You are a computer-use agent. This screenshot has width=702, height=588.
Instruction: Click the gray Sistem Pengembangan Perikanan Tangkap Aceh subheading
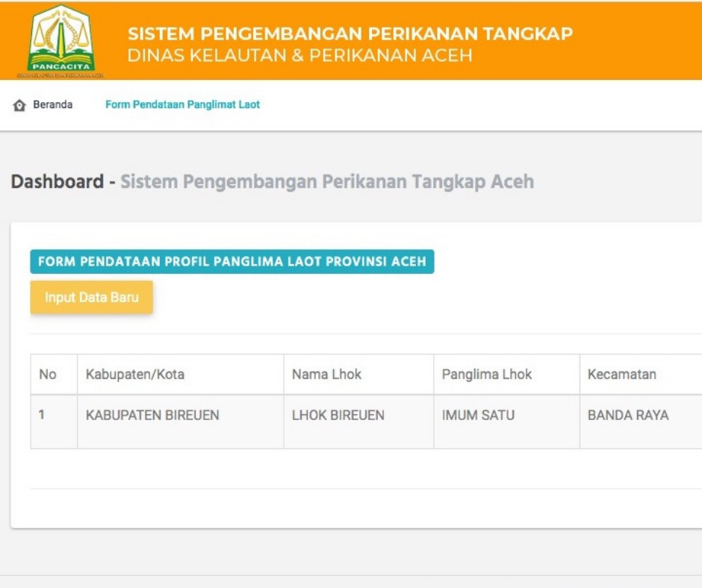pos(327,181)
